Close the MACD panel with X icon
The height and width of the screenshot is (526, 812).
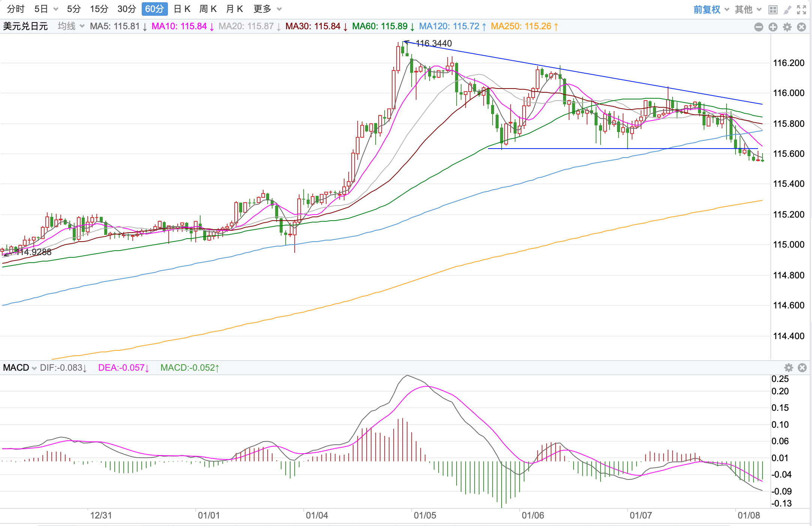[802, 367]
